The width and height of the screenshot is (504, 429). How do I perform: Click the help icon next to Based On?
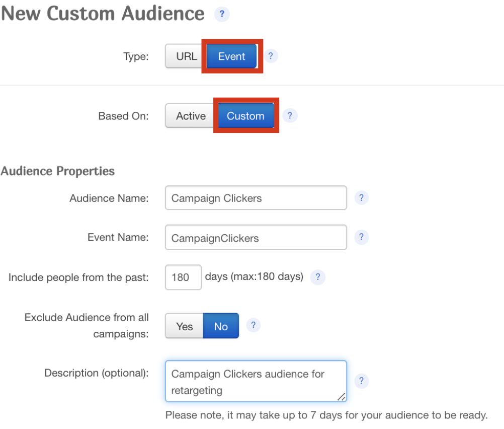[x=290, y=115]
